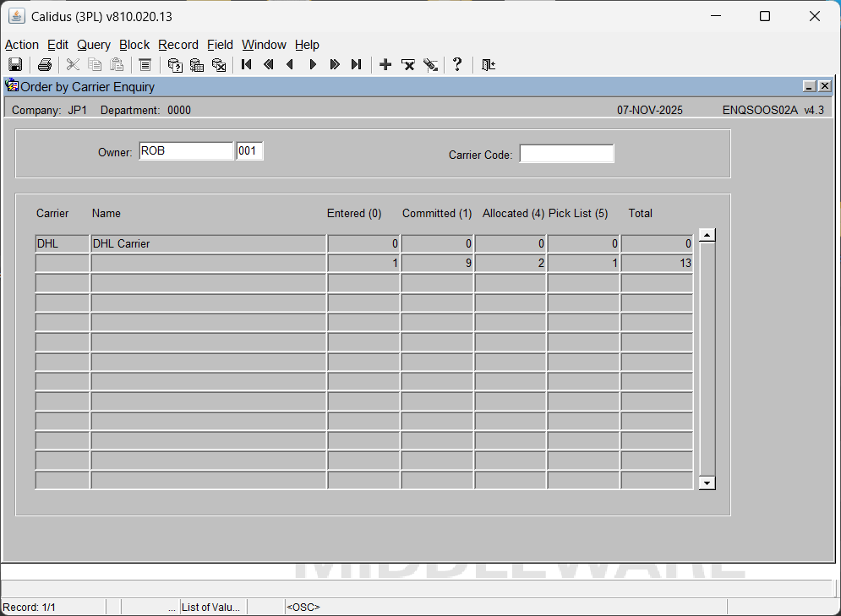Image resolution: width=841 pixels, height=616 pixels.
Task: Go to next record arrow
Action: pos(313,65)
